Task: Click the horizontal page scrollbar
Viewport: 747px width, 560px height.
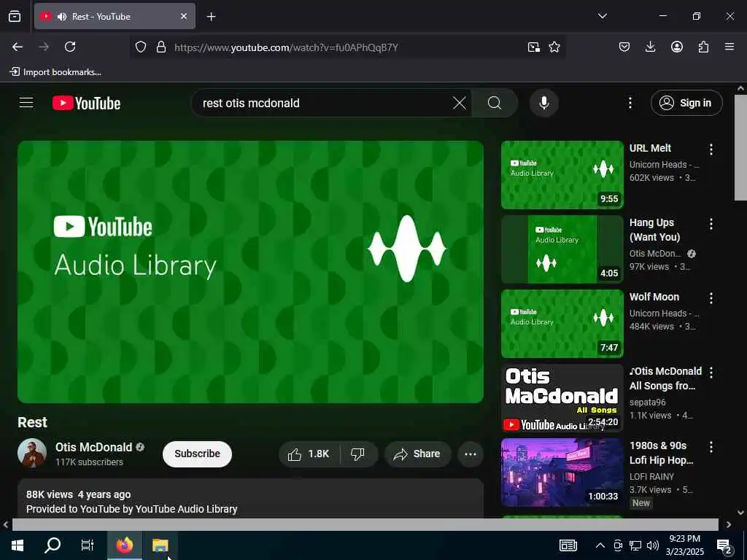Action: (x=365, y=524)
